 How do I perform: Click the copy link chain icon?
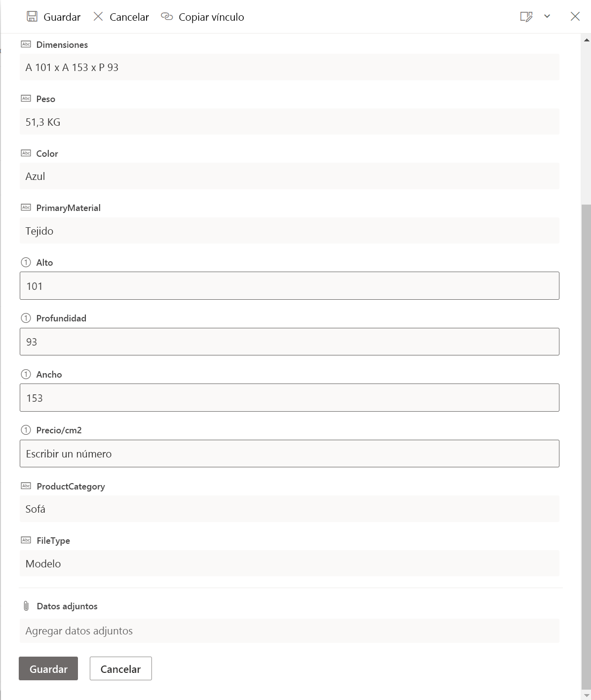167,17
